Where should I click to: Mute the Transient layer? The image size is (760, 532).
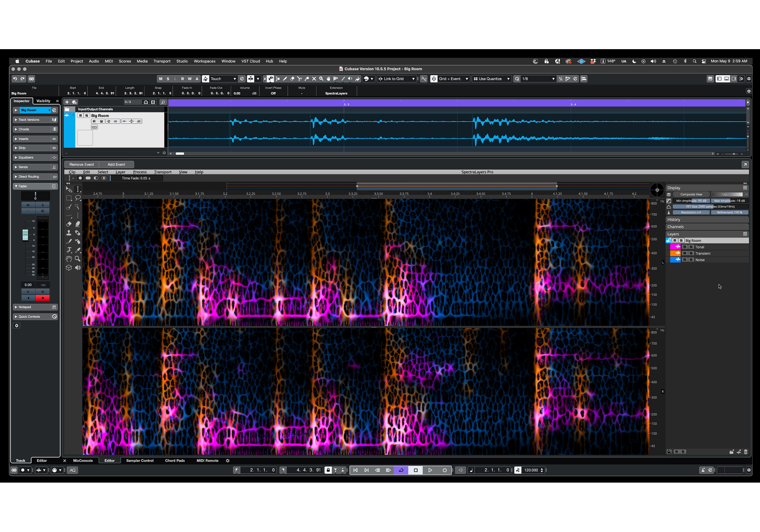(685, 253)
